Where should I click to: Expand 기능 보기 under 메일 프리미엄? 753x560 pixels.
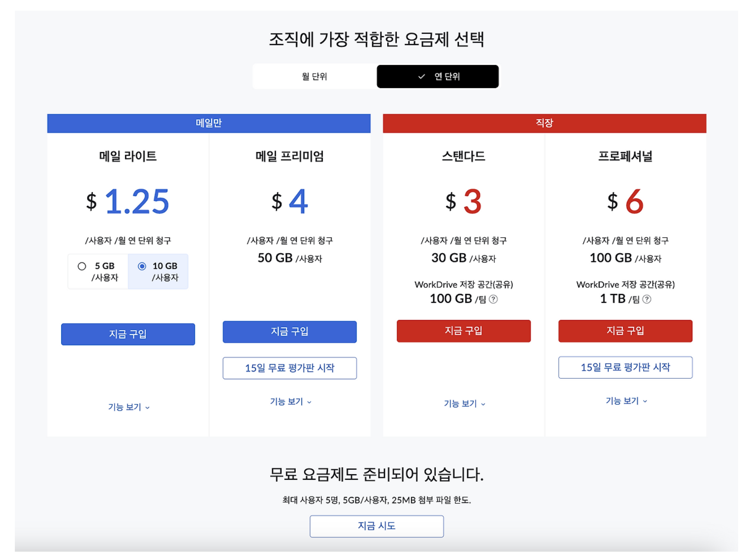pyautogui.click(x=291, y=402)
